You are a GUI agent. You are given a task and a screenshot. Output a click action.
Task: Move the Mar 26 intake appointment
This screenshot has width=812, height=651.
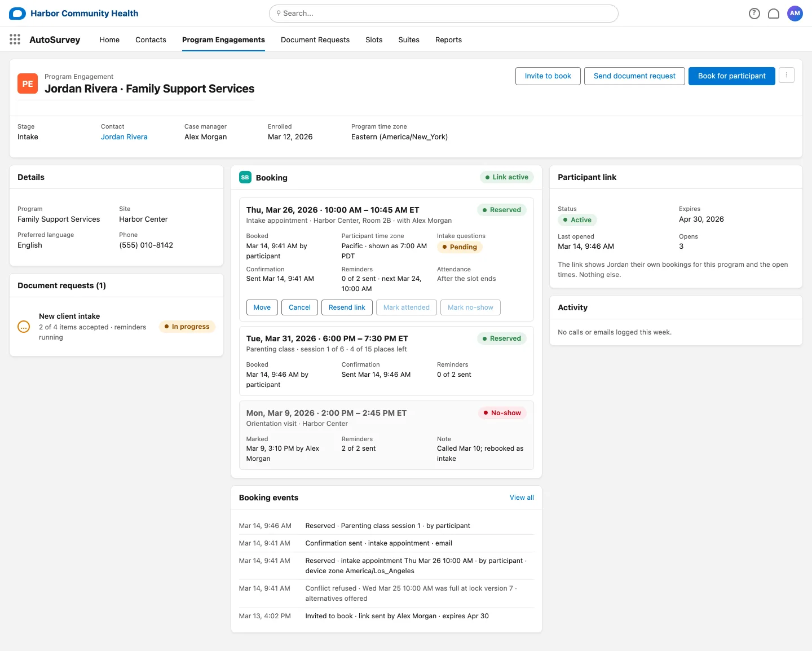(x=262, y=307)
